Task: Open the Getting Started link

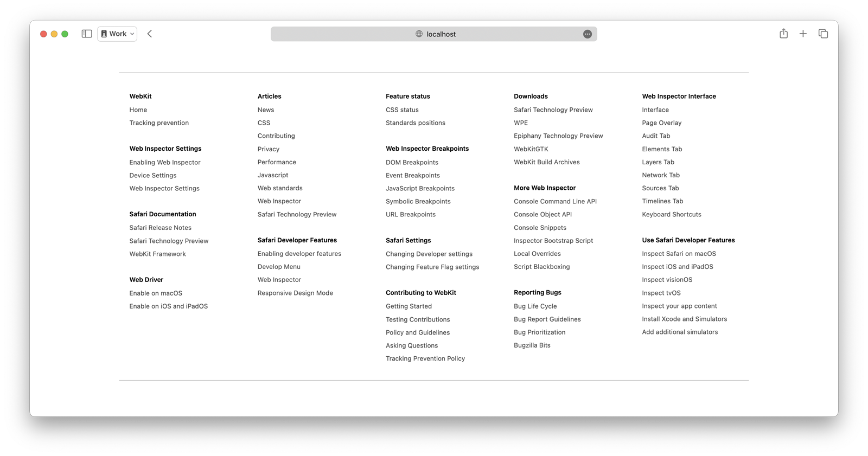Action: tap(409, 306)
